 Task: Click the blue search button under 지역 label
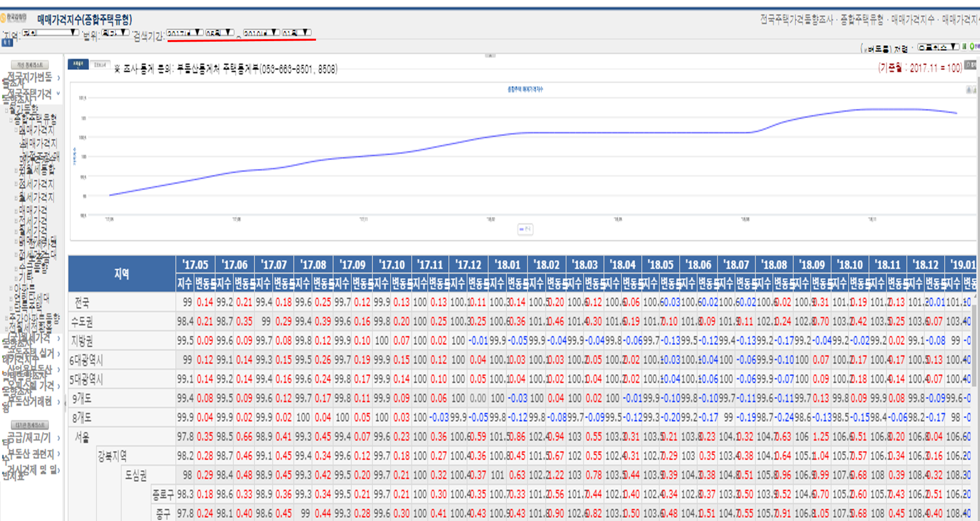pyautogui.click(x=7, y=44)
